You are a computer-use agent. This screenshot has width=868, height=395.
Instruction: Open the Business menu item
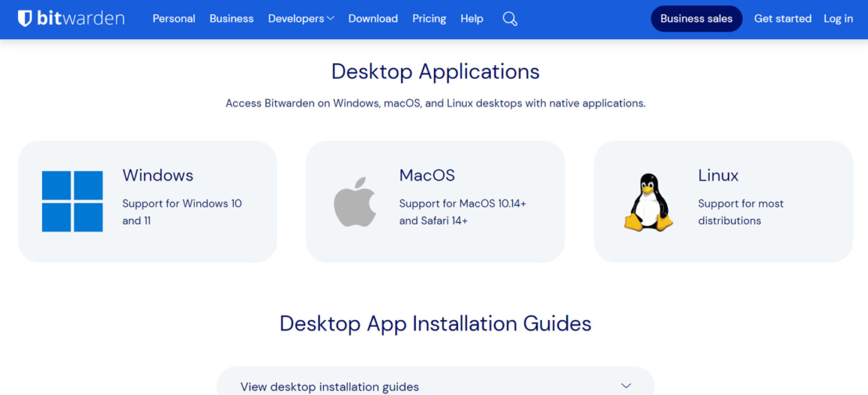(231, 19)
